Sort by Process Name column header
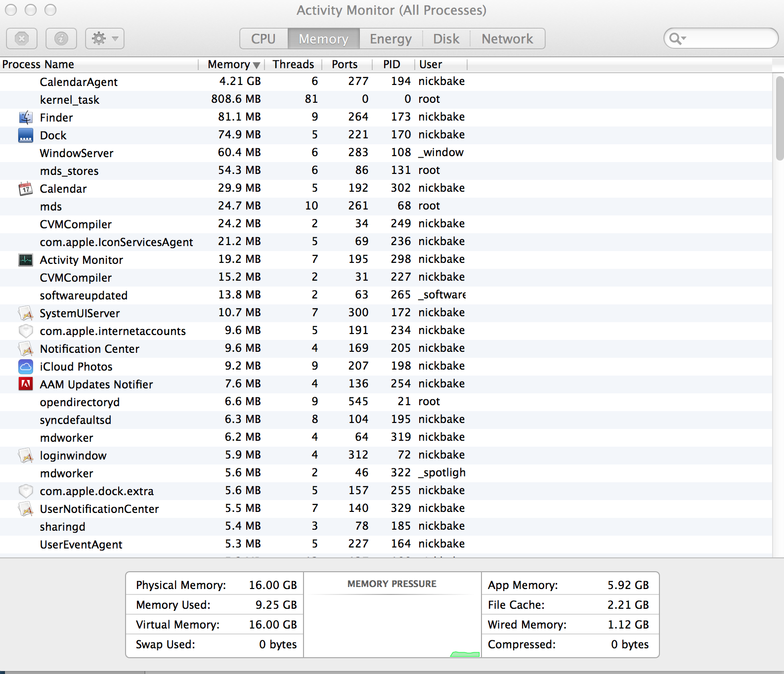 click(x=99, y=64)
